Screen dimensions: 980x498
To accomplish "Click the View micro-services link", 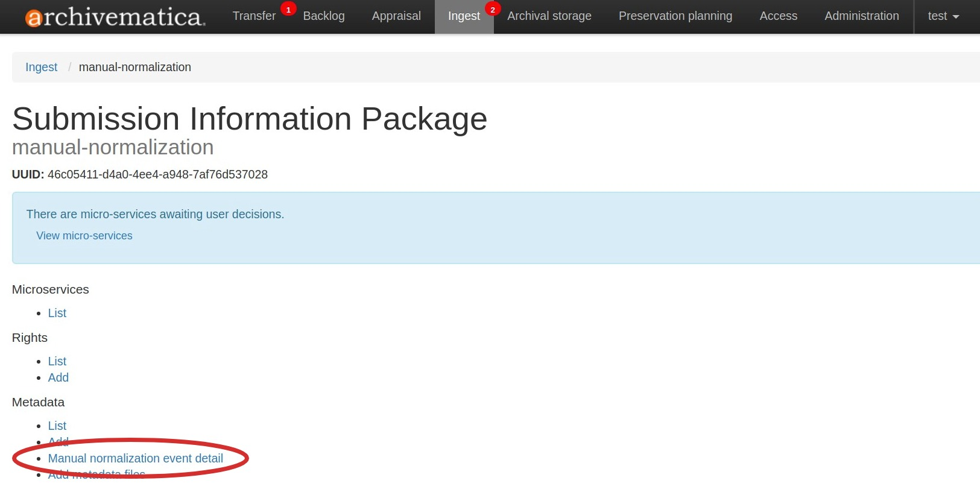I will click(x=84, y=236).
